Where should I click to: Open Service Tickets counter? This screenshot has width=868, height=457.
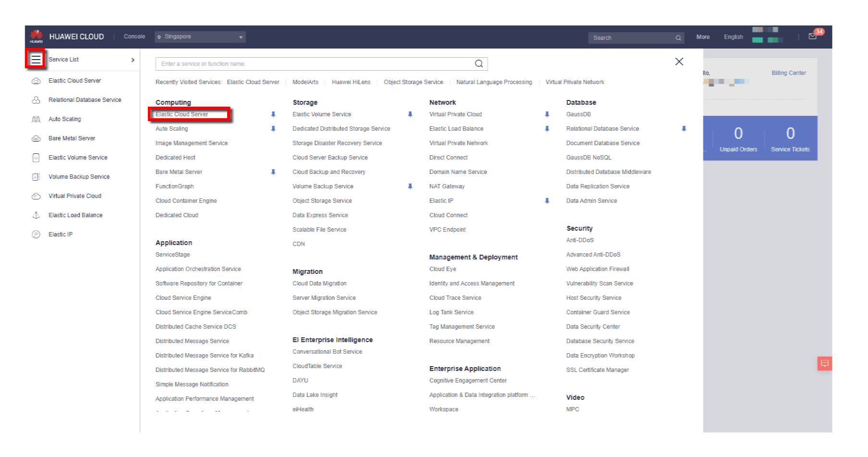point(790,139)
